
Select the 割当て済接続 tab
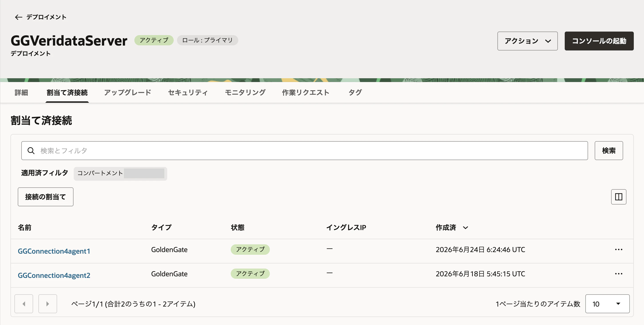tap(67, 92)
